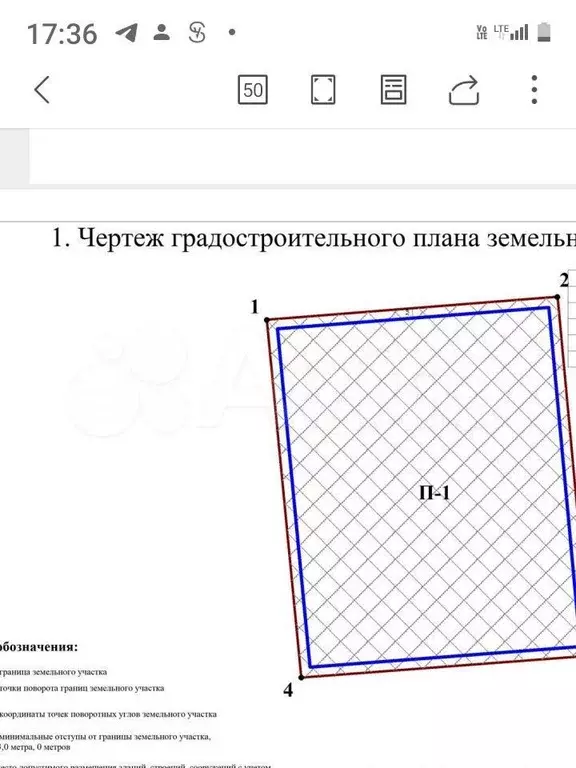Share the document
The width and height of the screenshot is (576, 768).
point(464,90)
